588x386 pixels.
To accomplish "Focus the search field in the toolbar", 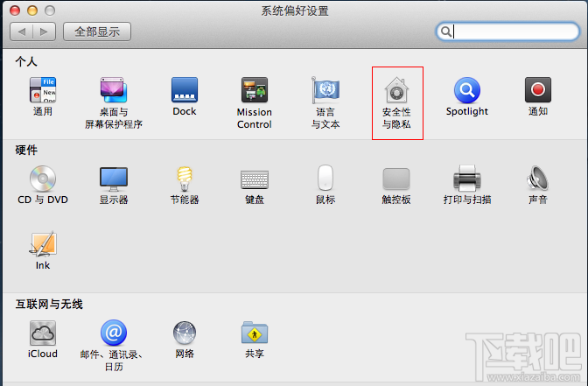I will pyautogui.click(x=507, y=32).
